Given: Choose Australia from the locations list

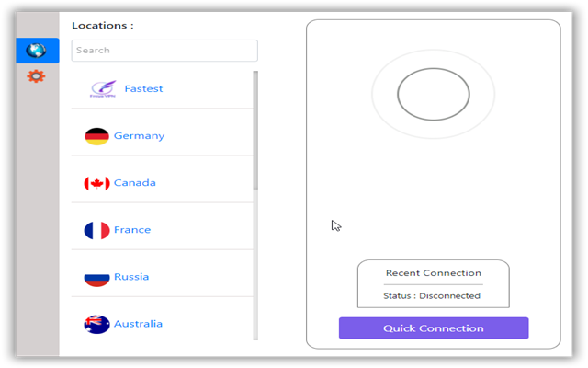Looking at the screenshot, I should (x=138, y=324).
